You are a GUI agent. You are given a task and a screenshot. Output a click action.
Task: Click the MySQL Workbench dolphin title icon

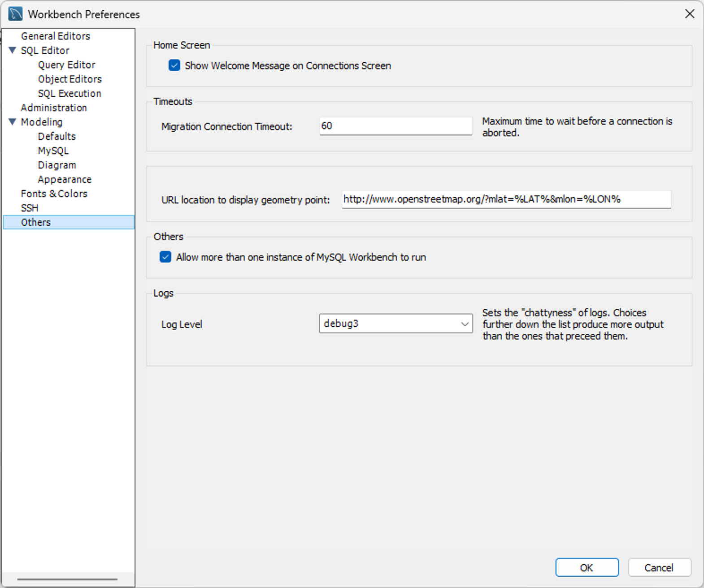(x=15, y=14)
